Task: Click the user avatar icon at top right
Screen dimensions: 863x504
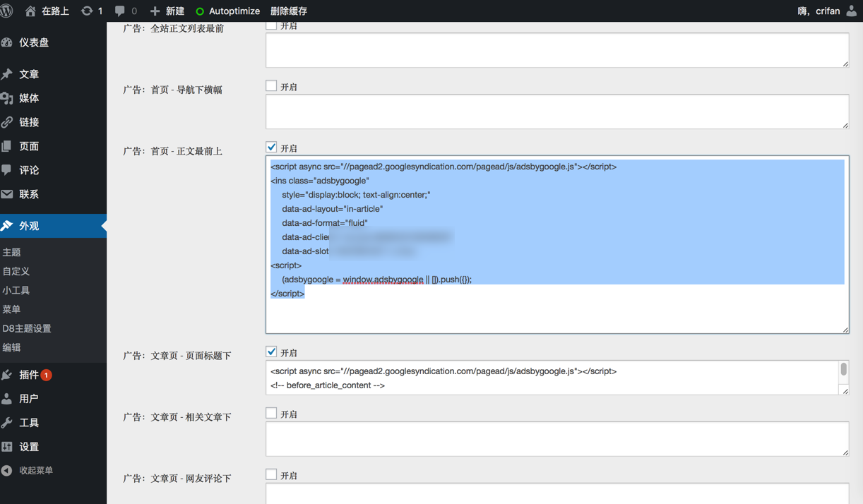Action: pyautogui.click(x=852, y=11)
